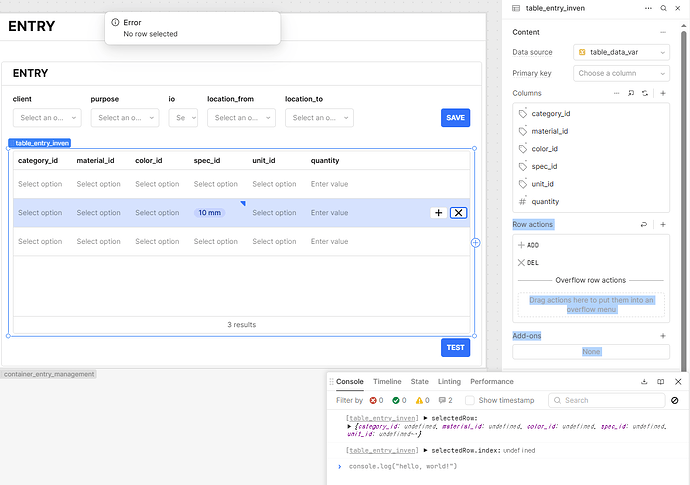Close the debug console panel
The height and width of the screenshot is (485, 690).
(x=678, y=382)
